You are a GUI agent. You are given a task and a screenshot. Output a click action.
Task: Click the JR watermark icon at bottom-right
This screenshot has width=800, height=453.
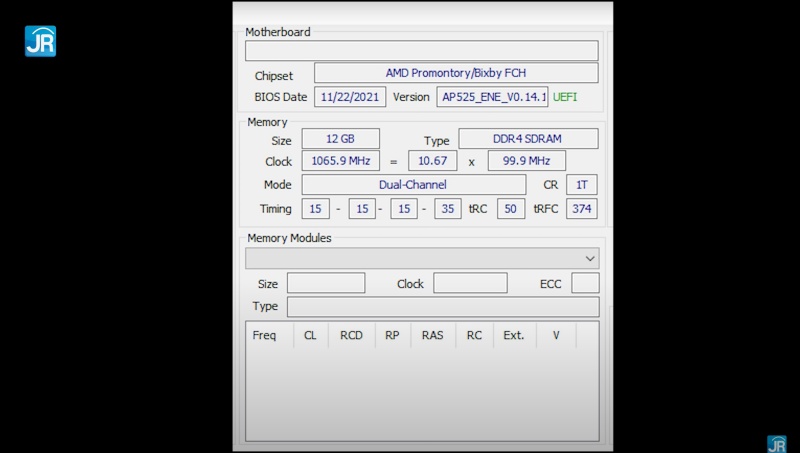point(777,443)
